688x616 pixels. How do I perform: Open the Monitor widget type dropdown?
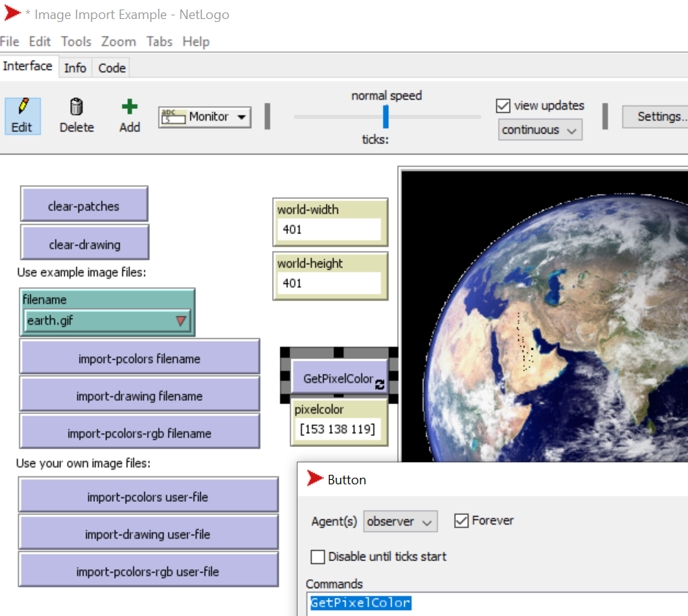[205, 117]
